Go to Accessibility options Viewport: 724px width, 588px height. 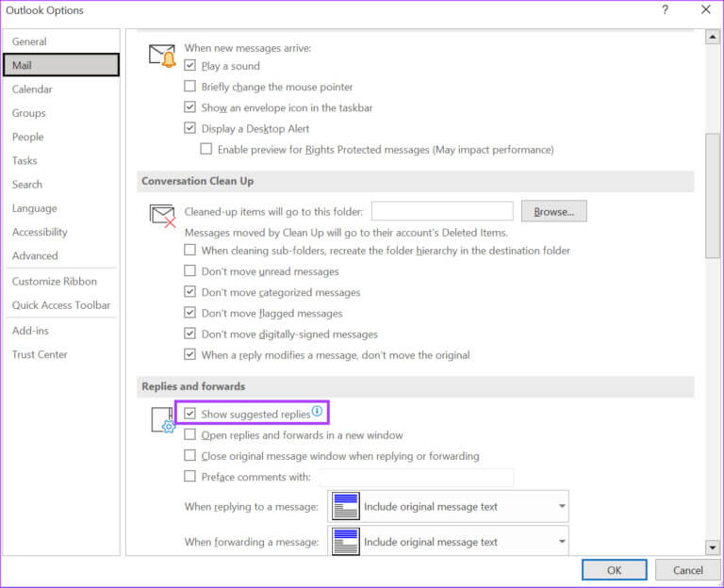point(61,232)
